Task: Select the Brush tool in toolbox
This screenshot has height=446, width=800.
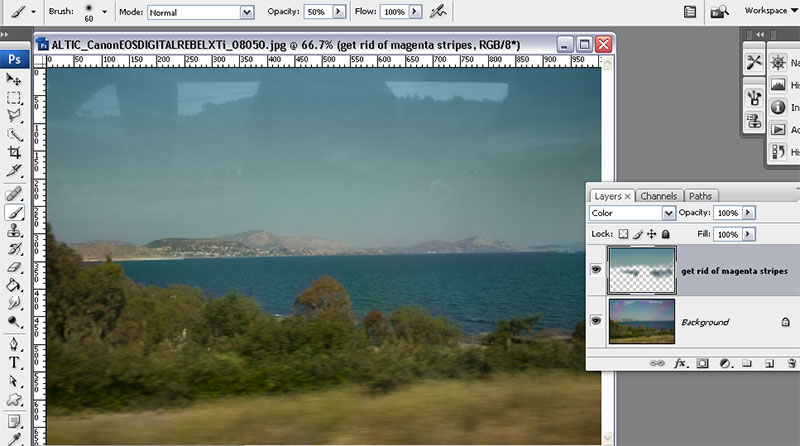Action: pyautogui.click(x=14, y=212)
